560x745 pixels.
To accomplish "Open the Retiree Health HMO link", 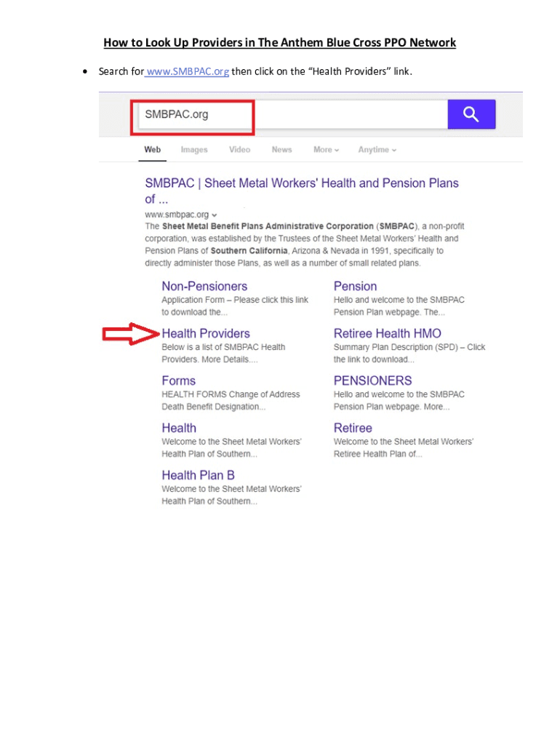I will (387, 334).
